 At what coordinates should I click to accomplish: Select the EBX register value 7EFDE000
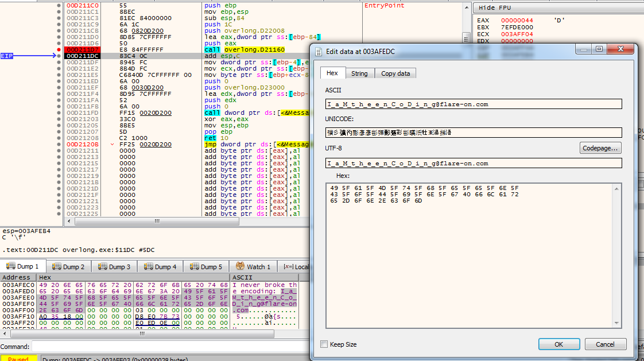coord(517,28)
